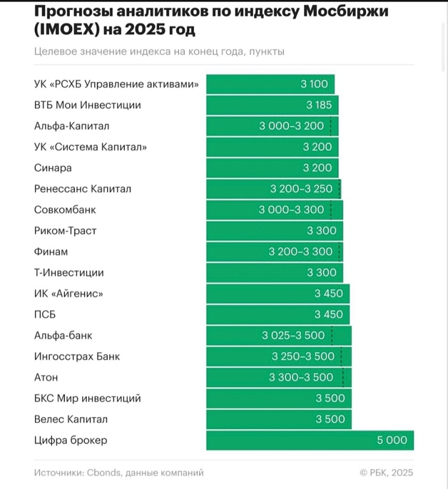Select the Альфа-Капитал row label
448x489 pixels.
[72, 126]
